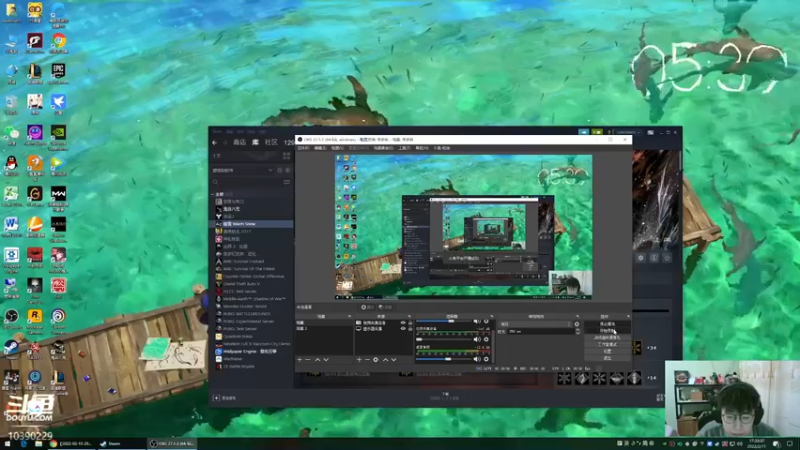Click Exit button in OBS Controls
800x450 pixels.
click(x=607, y=358)
